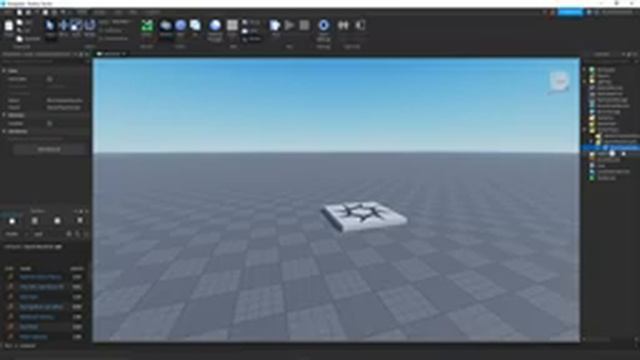Screen dimensions: 640x360
Task: Select TestService in the Explorer
Action: click(607, 178)
